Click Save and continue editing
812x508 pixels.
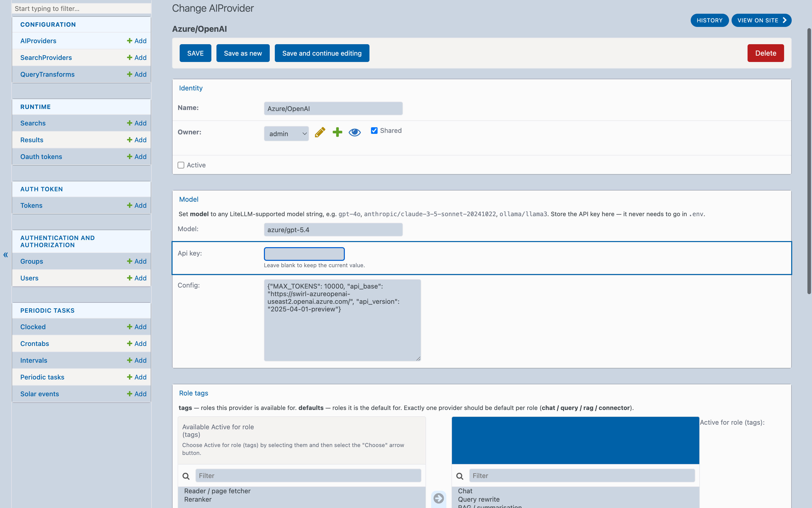tap(322, 53)
